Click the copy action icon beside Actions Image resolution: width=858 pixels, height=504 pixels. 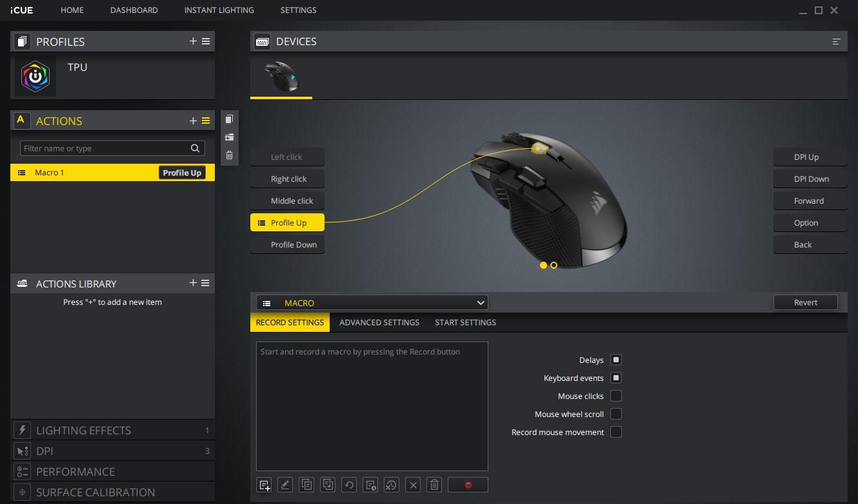click(229, 119)
